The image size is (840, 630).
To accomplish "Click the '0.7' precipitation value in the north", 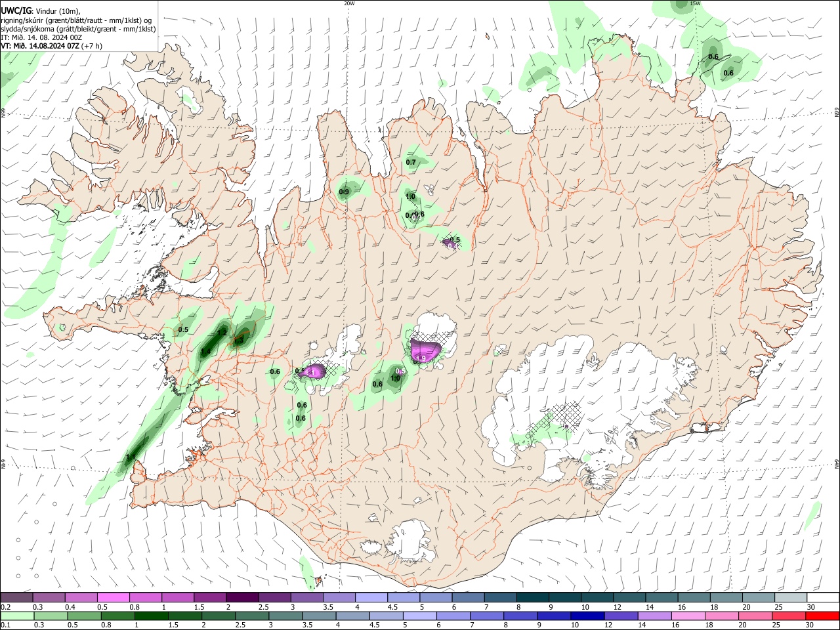I will [x=411, y=162].
